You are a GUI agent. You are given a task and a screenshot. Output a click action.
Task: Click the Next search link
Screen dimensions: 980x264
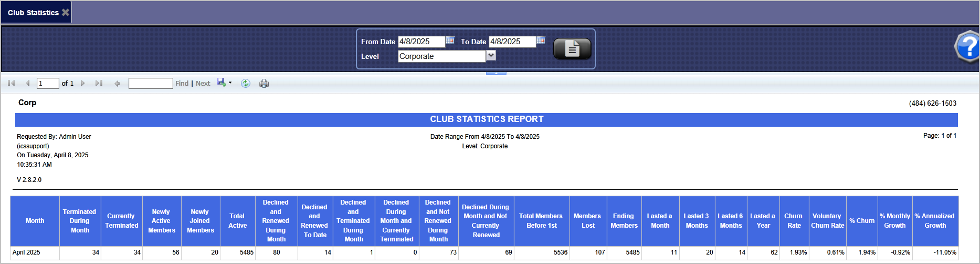coord(203,83)
